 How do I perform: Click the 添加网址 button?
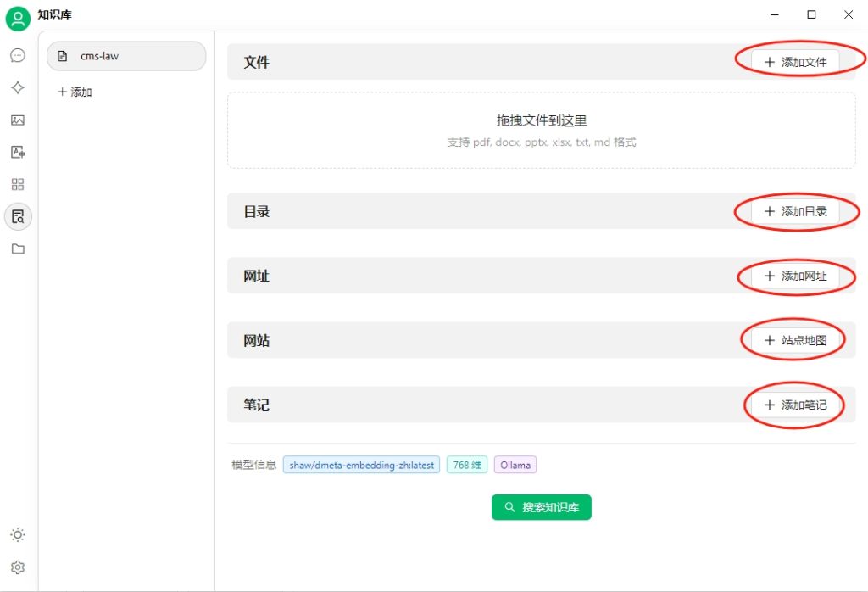point(795,276)
